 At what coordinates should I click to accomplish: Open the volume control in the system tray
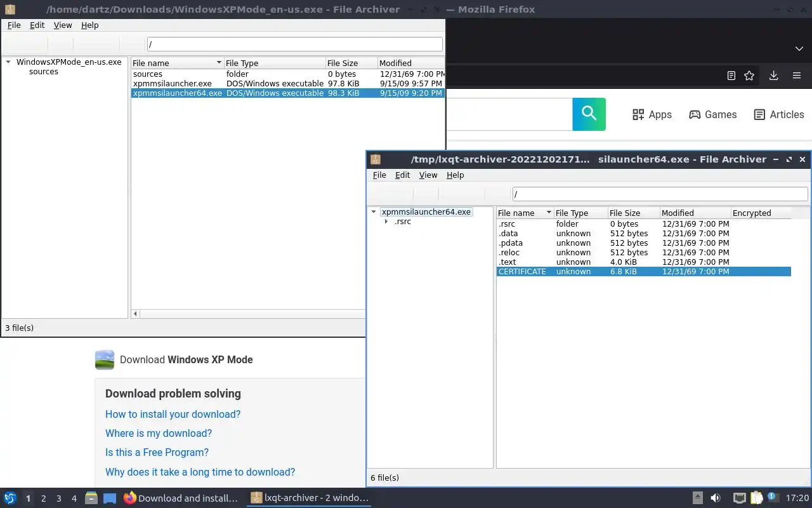pos(716,498)
